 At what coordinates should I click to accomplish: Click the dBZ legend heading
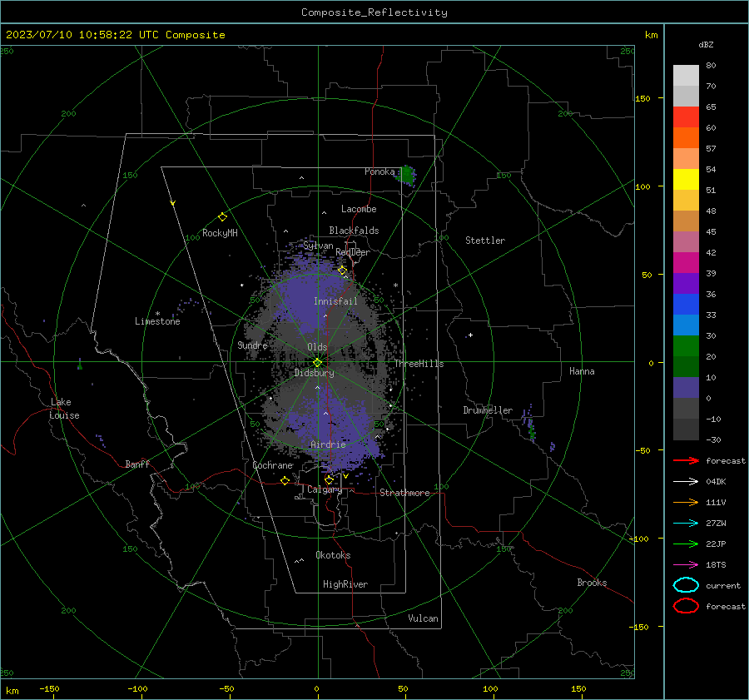(706, 44)
